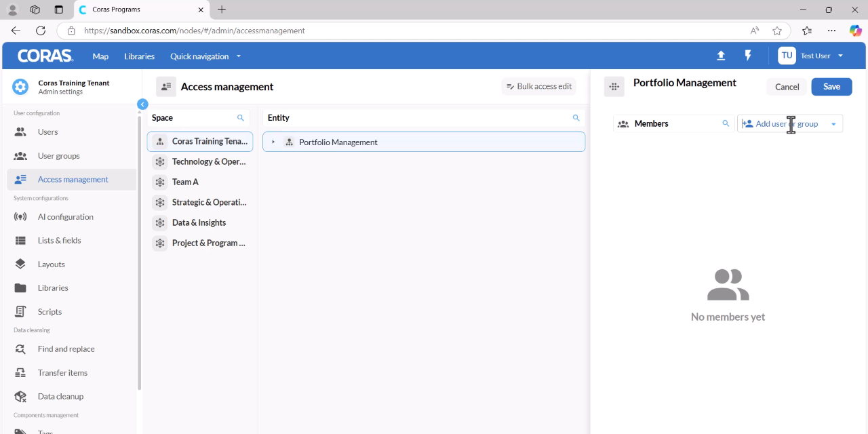The width and height of the screenshot is (868, 434).
Task: Open Transfer items
Action: click(72, 373)
